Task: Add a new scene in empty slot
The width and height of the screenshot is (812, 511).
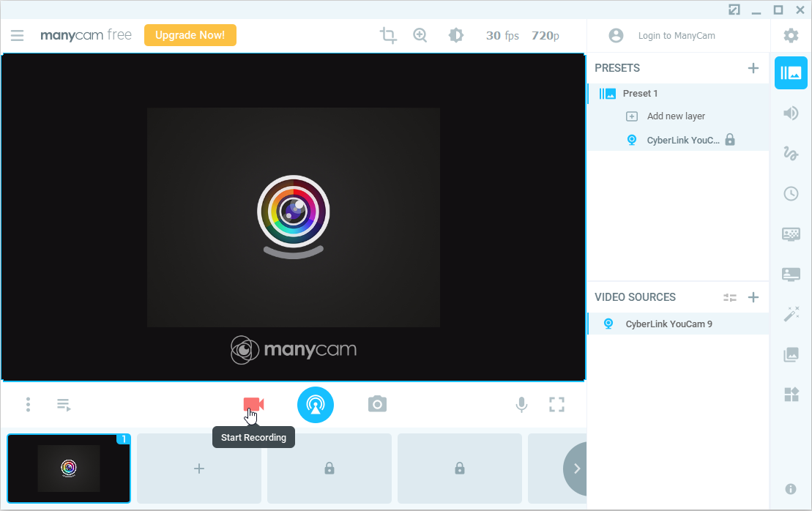Action: pyautogui.click(x=199, y=469)
